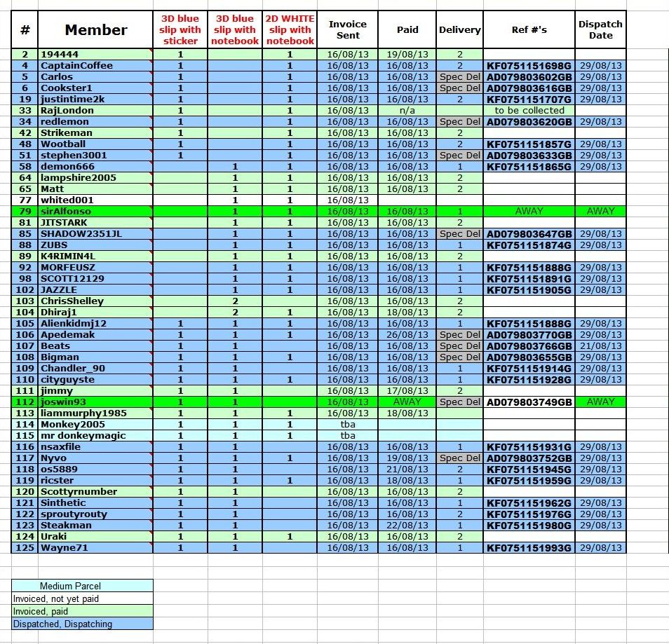Screen dimensions: 669x644
Task: Click reference AD079803749GB
Action: pyautogui.click(x=529, y=402)
